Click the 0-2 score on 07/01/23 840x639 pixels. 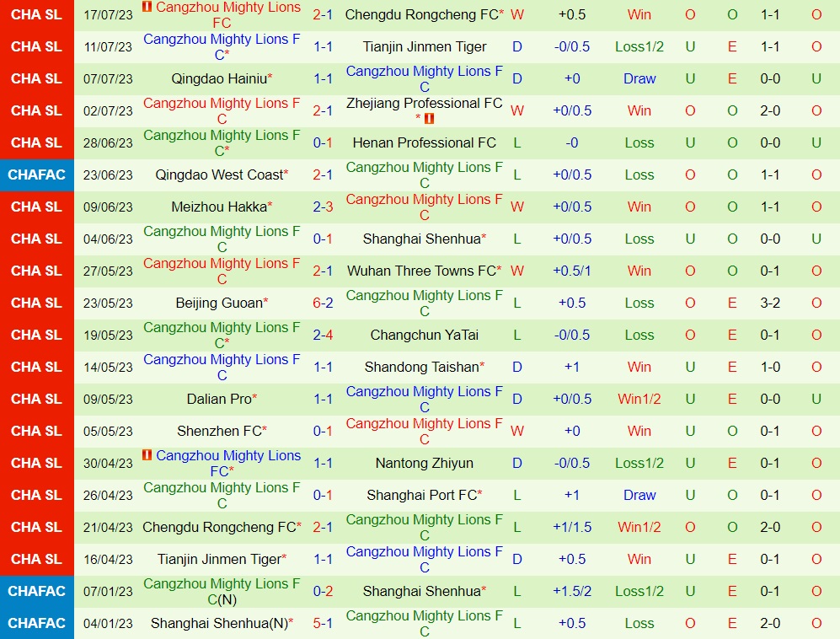[323, 591]
